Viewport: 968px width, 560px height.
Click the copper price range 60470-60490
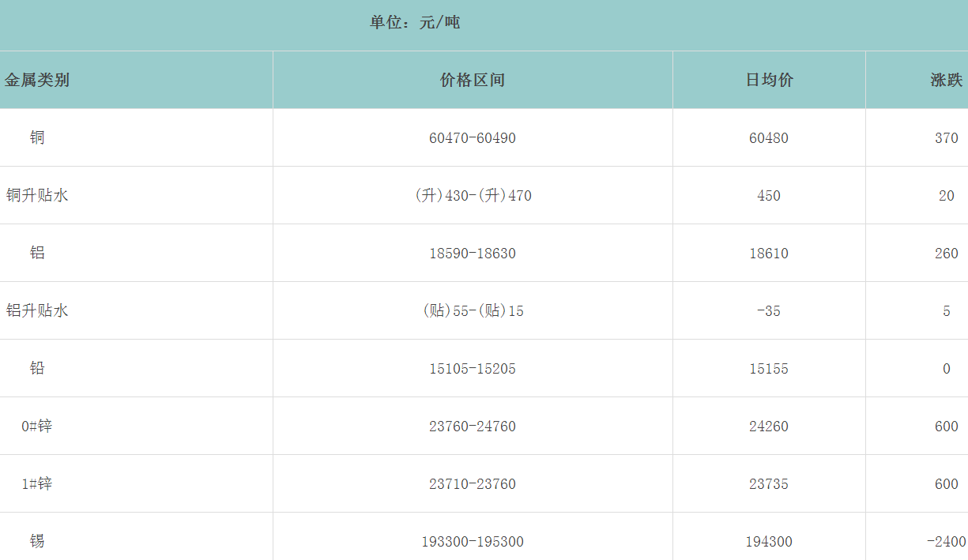[x=473, y=138]
